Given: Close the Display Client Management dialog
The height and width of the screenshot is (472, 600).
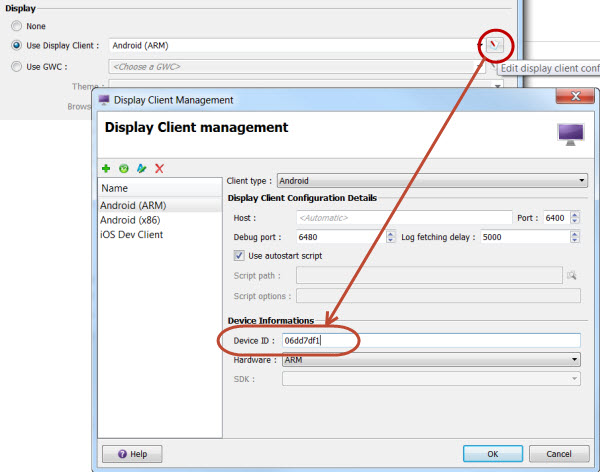Looking at the screenshot, I should (575, 96).
